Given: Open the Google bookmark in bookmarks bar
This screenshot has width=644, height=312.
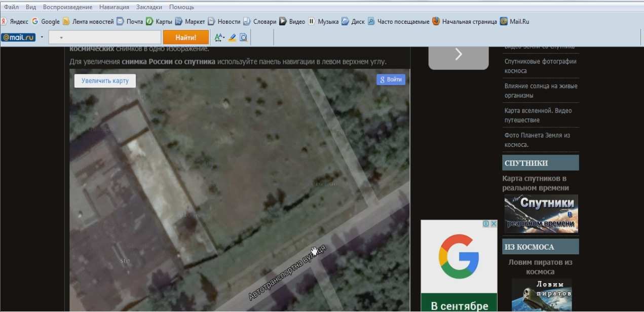Looking at the screenshot, I should [46, 22].
